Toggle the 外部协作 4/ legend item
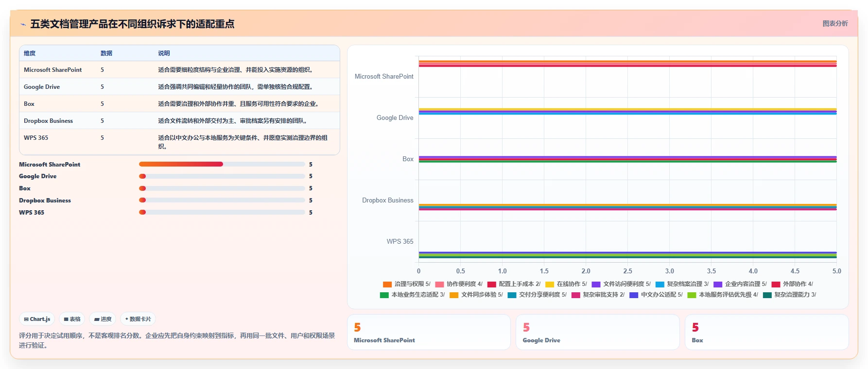This screenshot has height=369, width=868. pos(792,284)
